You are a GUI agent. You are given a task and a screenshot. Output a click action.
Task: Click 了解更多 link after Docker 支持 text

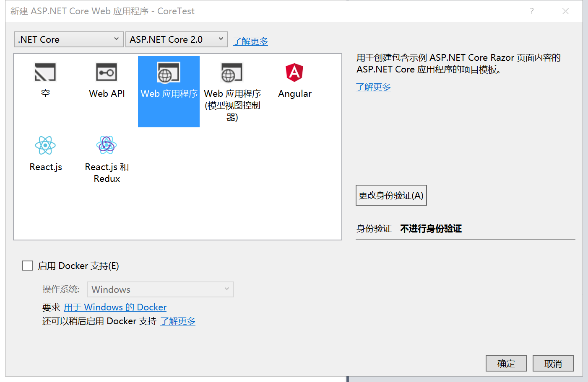pyautogui.click(x=178, y=321)
